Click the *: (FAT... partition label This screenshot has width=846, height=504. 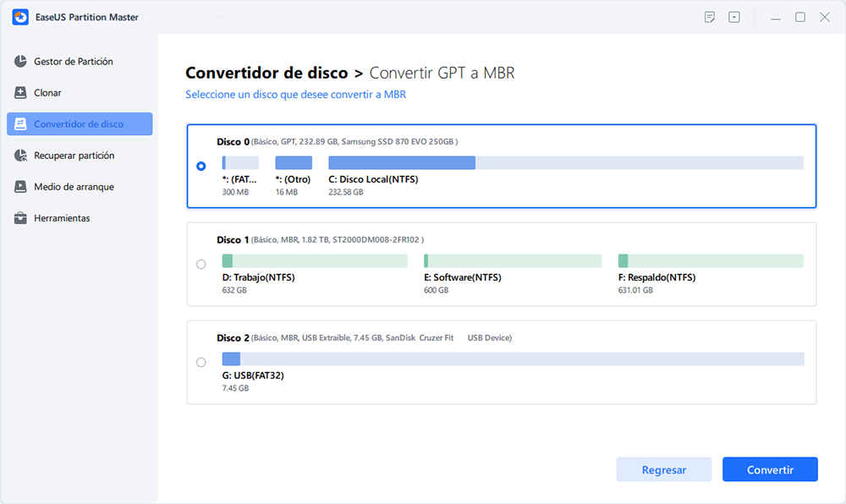239,179
